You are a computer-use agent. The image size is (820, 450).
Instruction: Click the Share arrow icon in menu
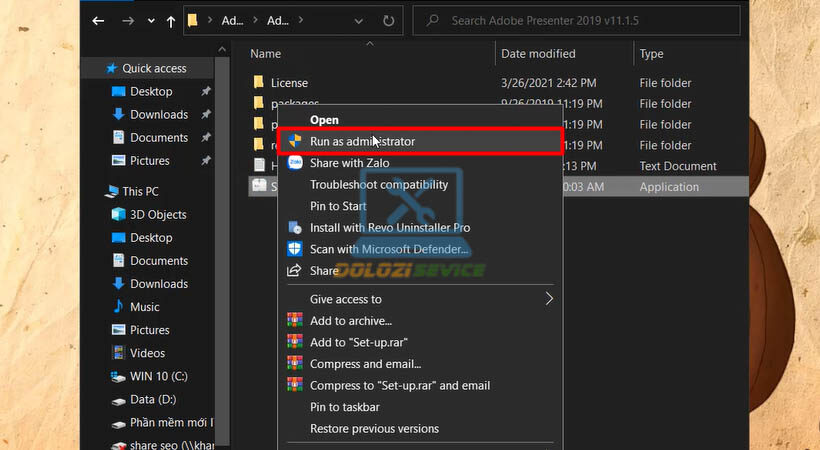tap(295, 271)
